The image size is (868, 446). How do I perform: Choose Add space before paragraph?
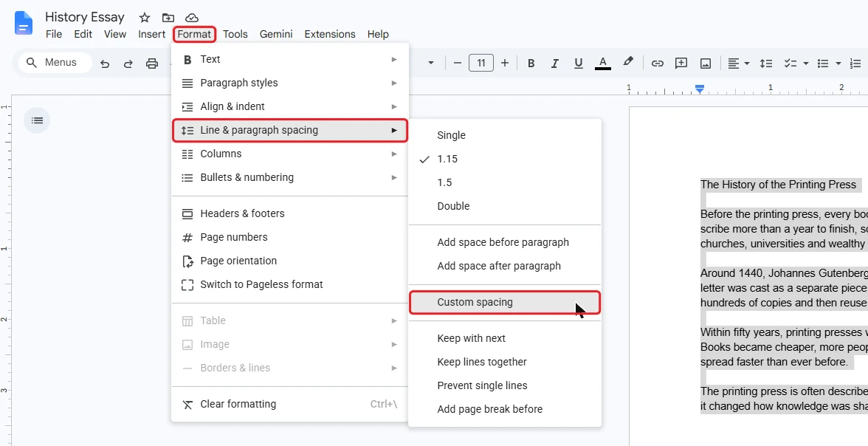pyautogui.click(x=505, y=242)
